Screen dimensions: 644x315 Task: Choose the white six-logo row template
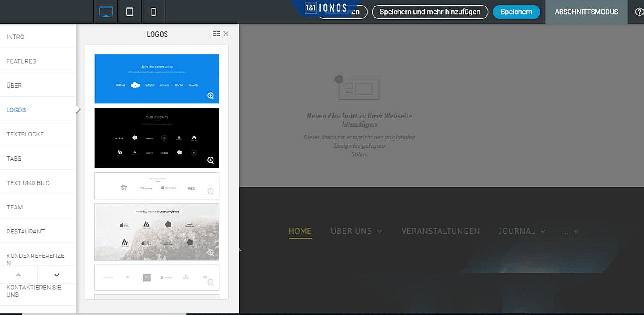[x=157, y=277]
